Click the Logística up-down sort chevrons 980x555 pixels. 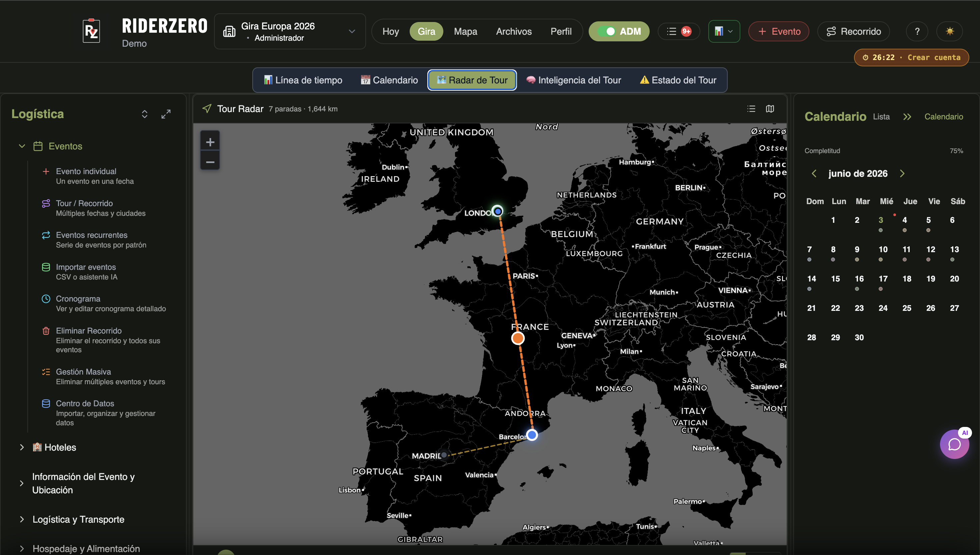[x=144, y=114]
